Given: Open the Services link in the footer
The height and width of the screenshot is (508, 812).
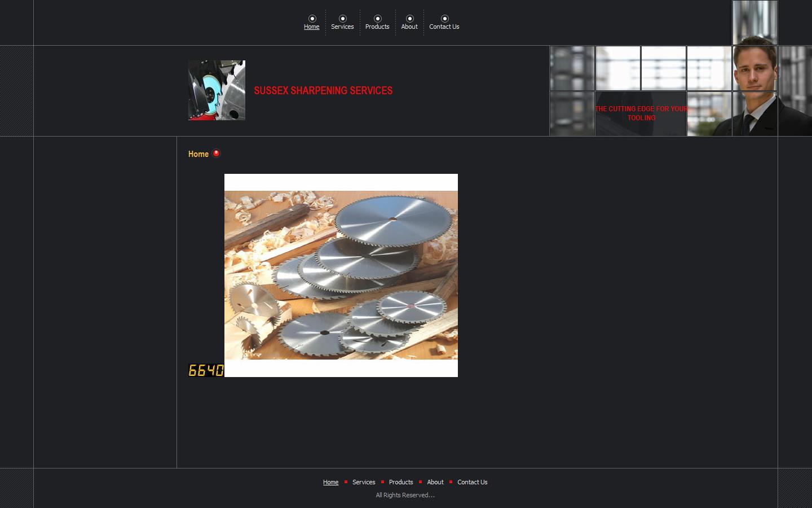Looking at the screenshot, I should [364, 482].
